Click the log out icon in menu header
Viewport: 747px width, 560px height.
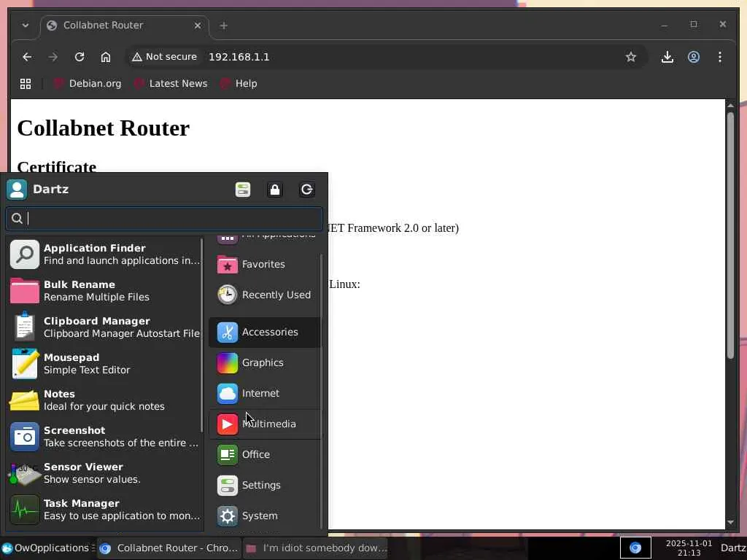pos(307,190)
